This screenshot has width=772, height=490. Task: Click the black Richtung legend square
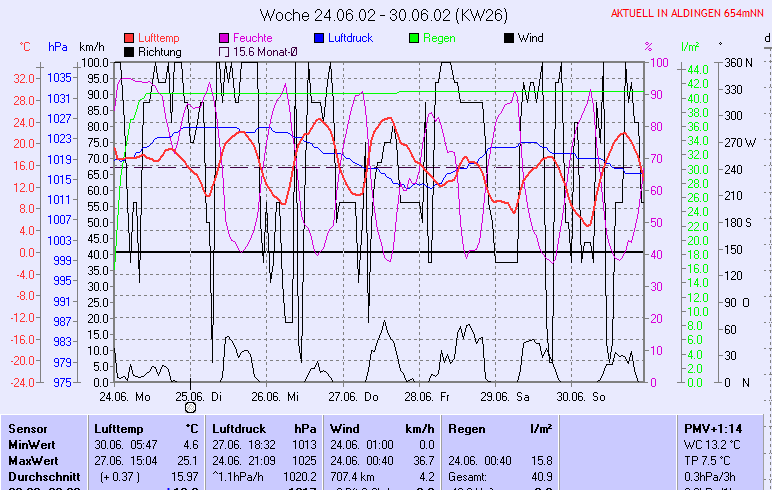click(129, 51)
